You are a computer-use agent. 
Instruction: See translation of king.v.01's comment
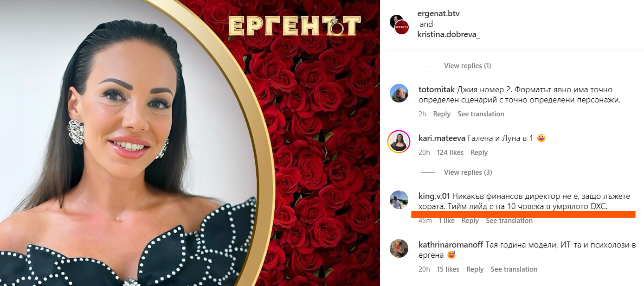(509, 221)
